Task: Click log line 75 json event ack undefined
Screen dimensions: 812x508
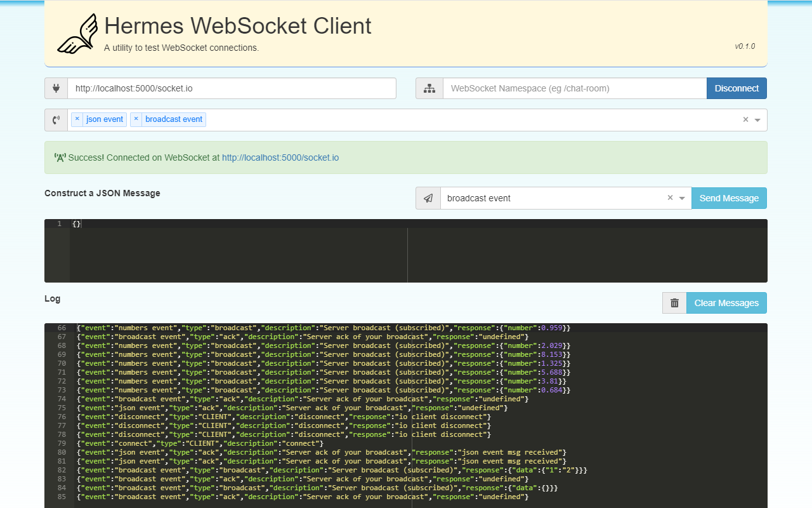Action: [x=292, y=408]
